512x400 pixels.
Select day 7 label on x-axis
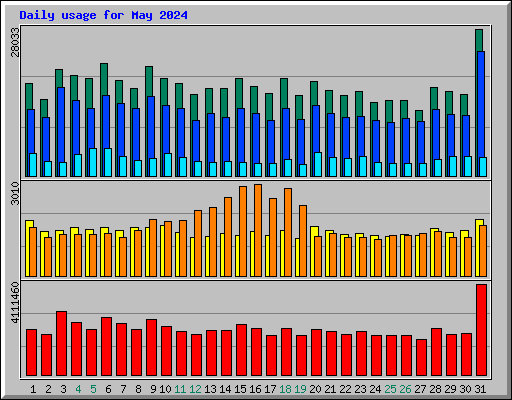point(123,389)
